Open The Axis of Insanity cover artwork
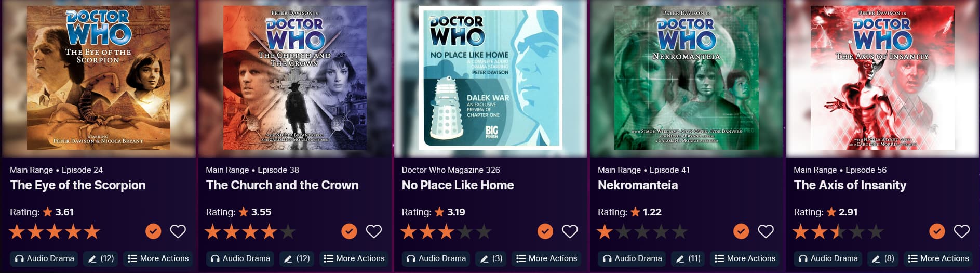 click(882, 78)
